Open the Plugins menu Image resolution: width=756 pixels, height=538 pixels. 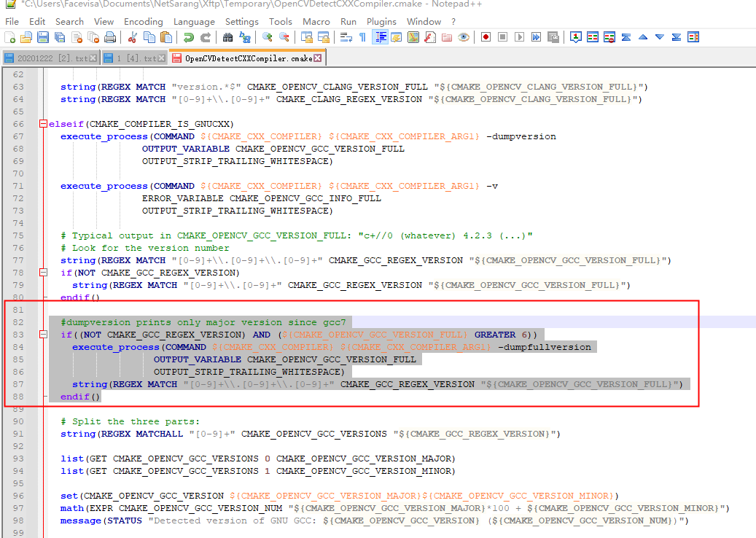pyautogui.click(x=381, y=22)
